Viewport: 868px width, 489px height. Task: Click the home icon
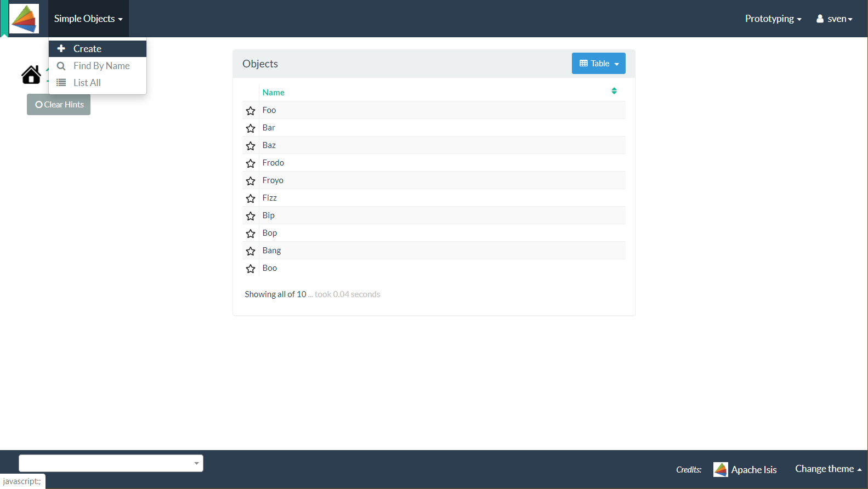(x=31, y=75)
